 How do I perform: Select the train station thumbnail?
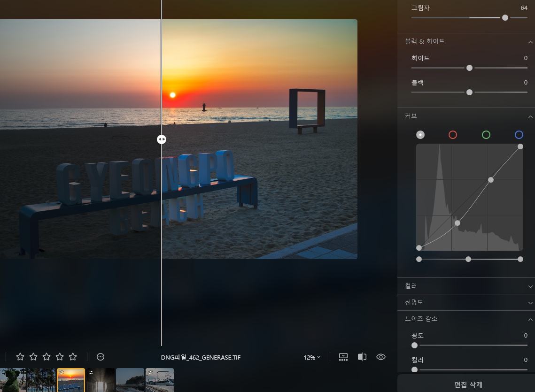point(160,380)
